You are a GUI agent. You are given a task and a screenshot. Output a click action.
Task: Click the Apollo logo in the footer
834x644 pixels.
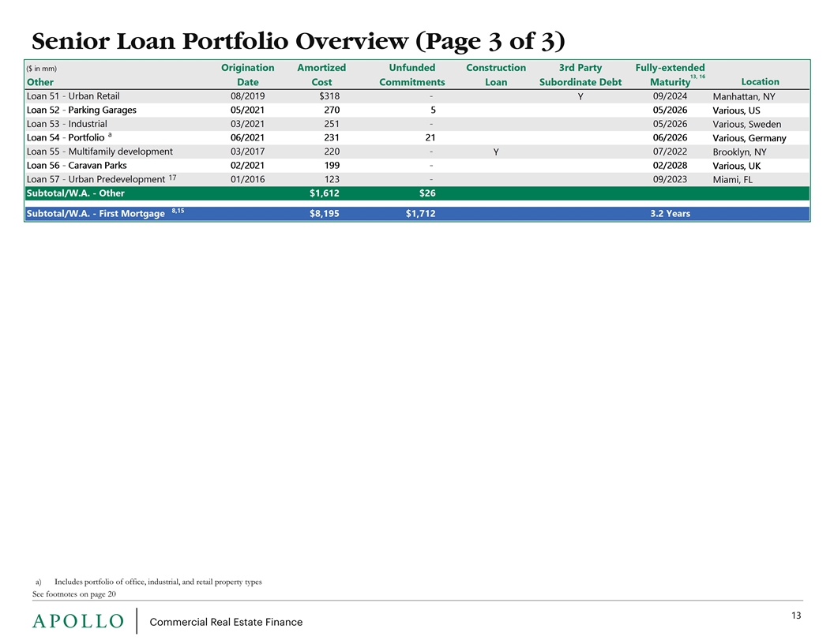tap(77, 621)
